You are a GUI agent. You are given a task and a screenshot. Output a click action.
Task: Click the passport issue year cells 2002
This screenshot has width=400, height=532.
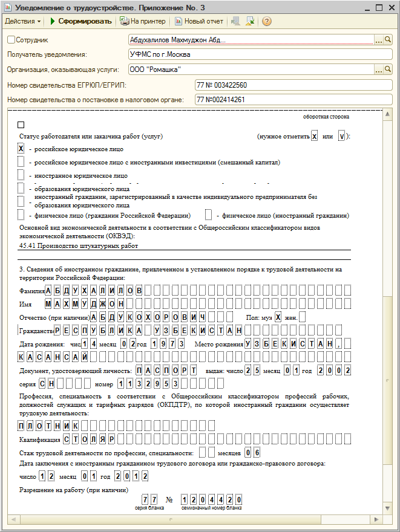coord(334,370)
